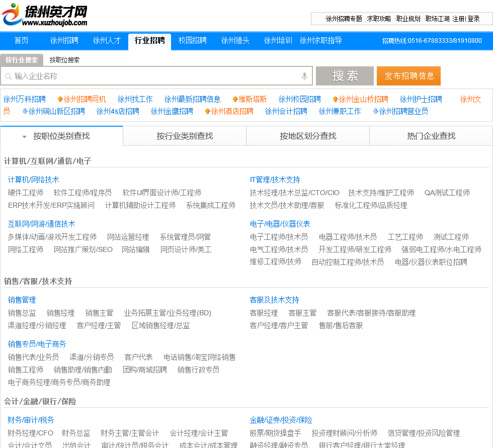Click the orange arrow beside 维斯塔斯
Screen dimensions: 493x448
click(x=235, y=100)
